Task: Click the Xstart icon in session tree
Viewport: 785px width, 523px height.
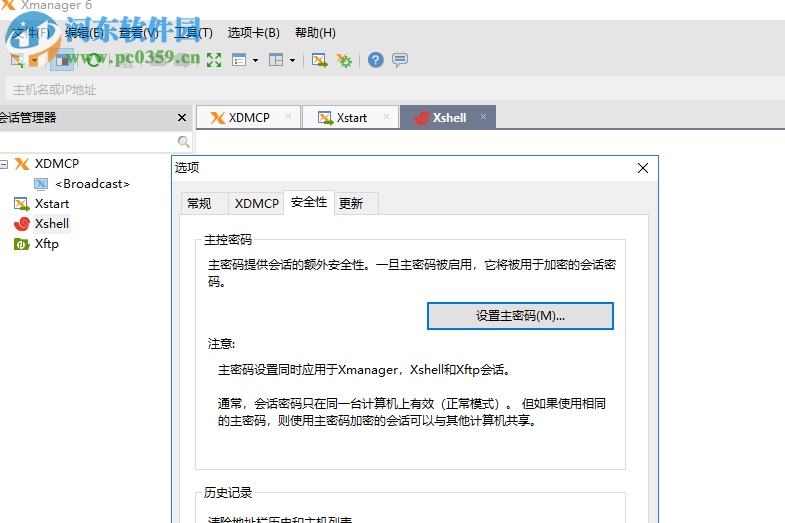Action: 22,204
